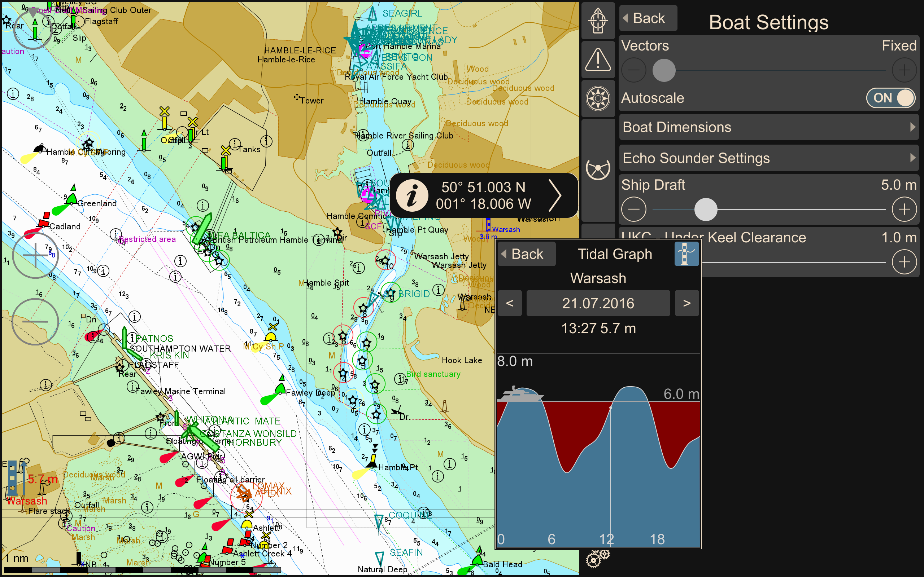Toggle the Autoscale ON switch
The height and width of the screenshot is (577, 924).
(x=890, y=98)
